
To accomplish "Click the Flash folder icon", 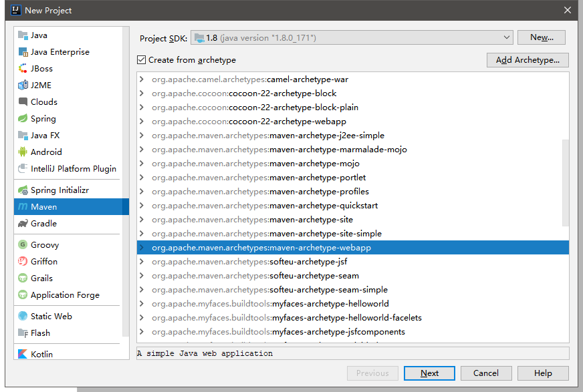I will pyautogui.click(x=23, y=333).
